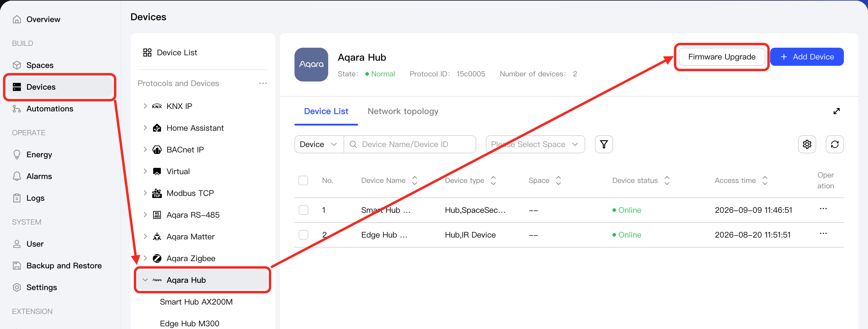The image size is (868, 329).
Task: Open the Overview home icon
Action: click(x=17, y=19)
